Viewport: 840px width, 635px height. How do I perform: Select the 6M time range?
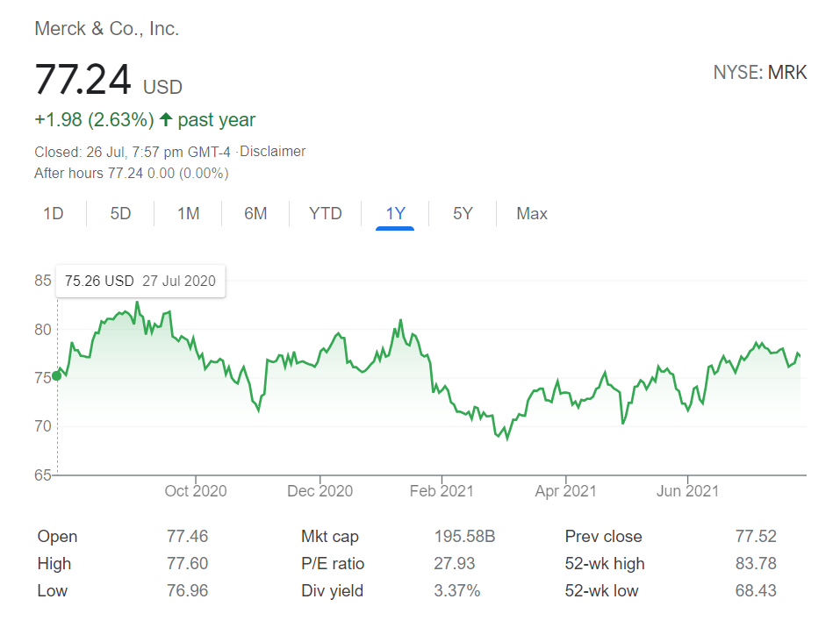coord(255,213)
